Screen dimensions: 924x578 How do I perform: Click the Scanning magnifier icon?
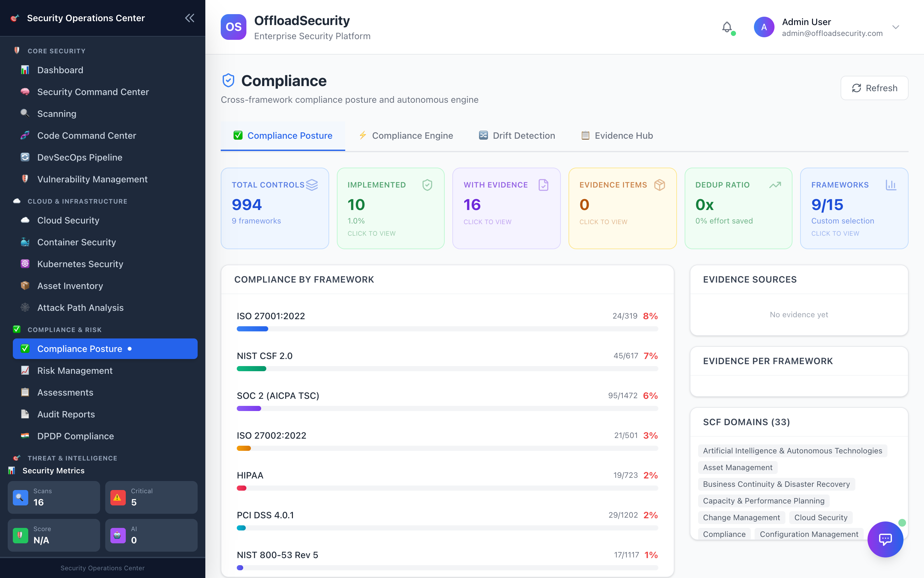click(25, 114)
